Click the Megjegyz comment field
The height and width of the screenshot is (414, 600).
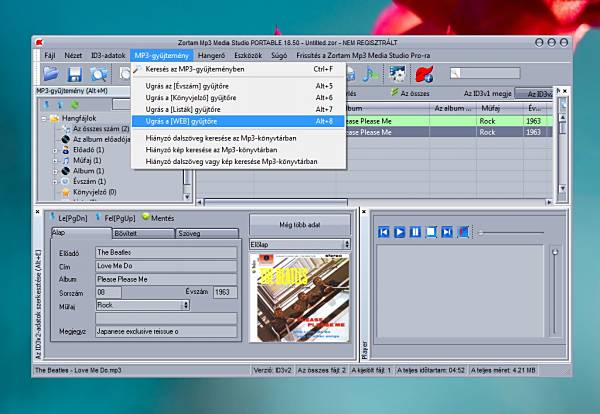pos(166,331)
